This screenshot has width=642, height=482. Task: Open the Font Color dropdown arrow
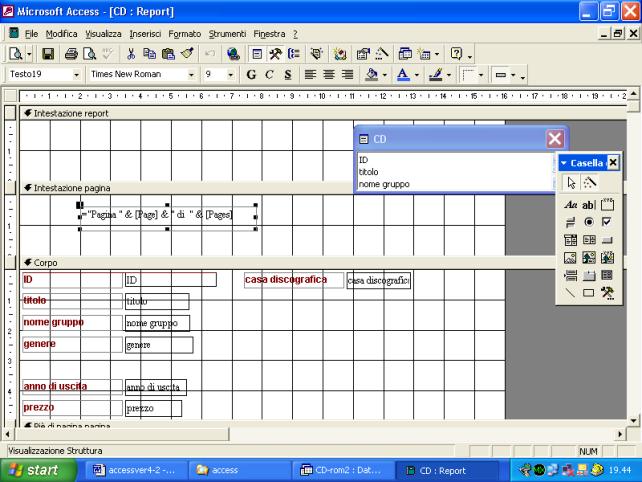417,75
